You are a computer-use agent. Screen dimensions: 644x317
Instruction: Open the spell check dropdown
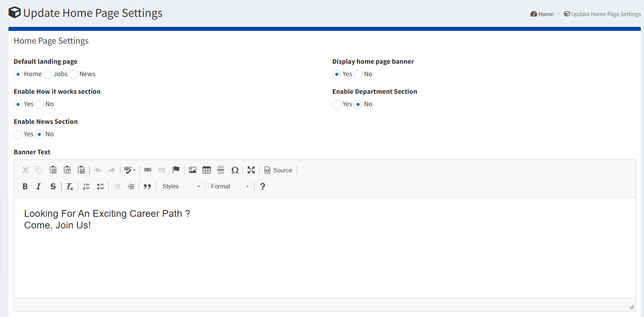pyautogui.click(x=130, y=170)
